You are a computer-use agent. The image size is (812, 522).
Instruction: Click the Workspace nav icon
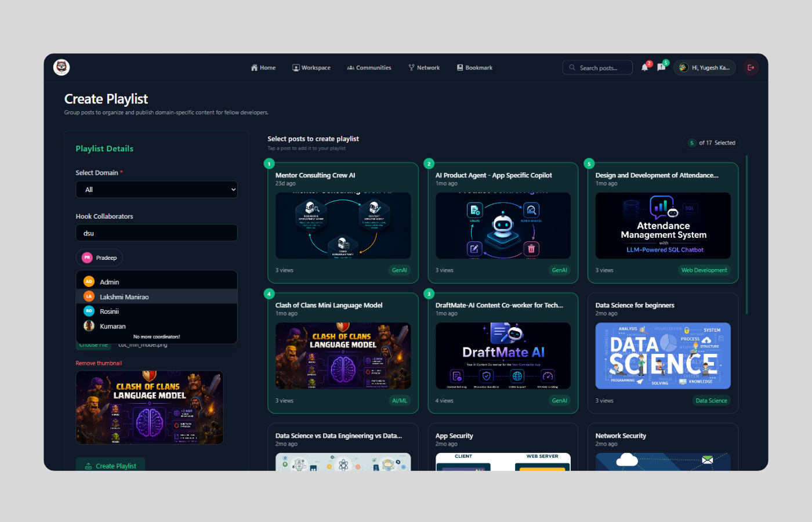click(296, 68)
